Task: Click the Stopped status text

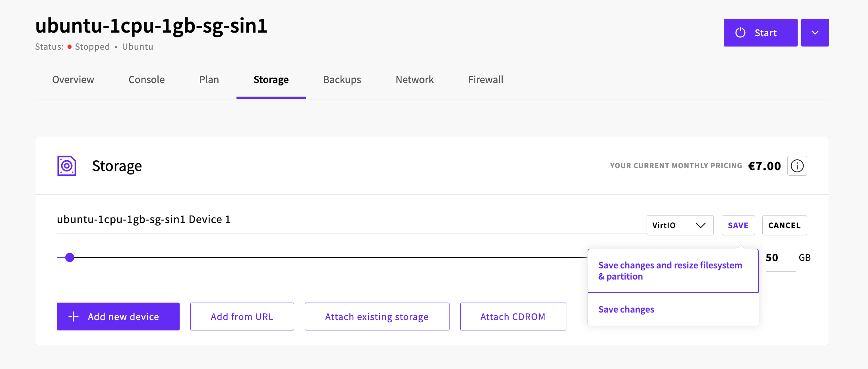Action: click(92, 47)
